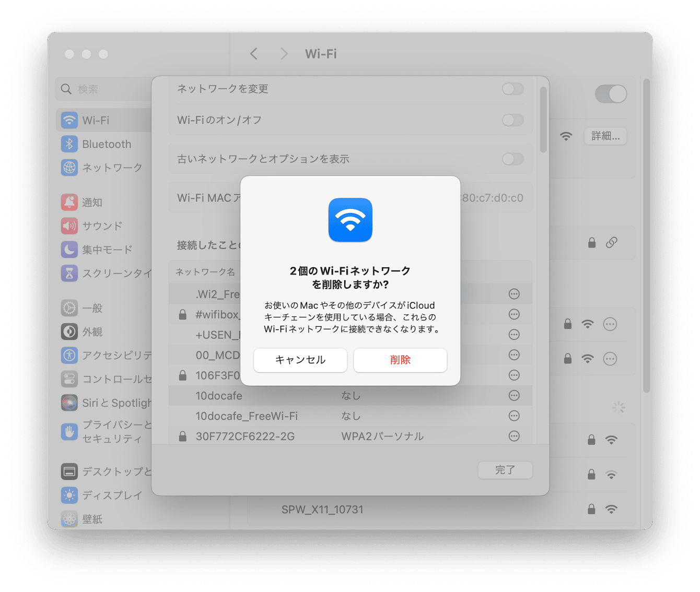
Task: Open 一般 settings in the sidebar
Action: click(x=103, y=308)
